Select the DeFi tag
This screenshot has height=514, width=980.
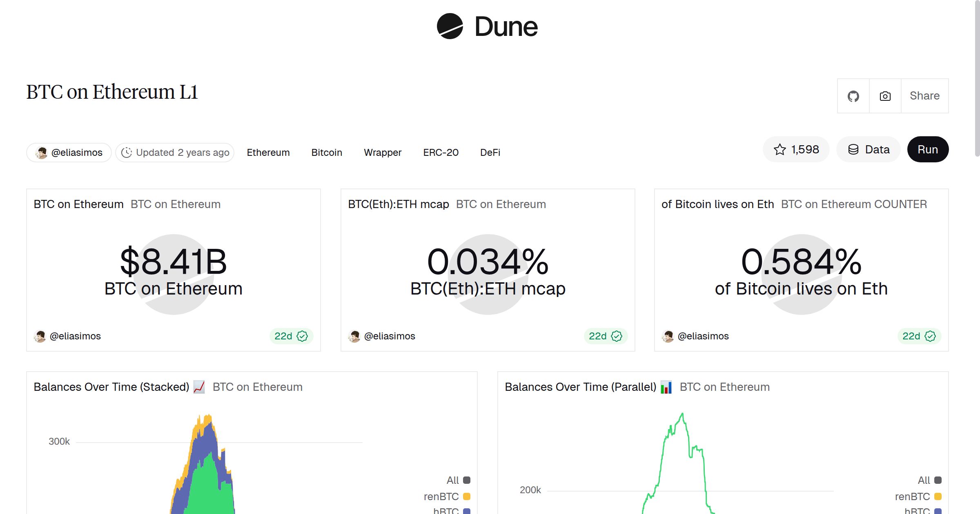click(490, 152)
